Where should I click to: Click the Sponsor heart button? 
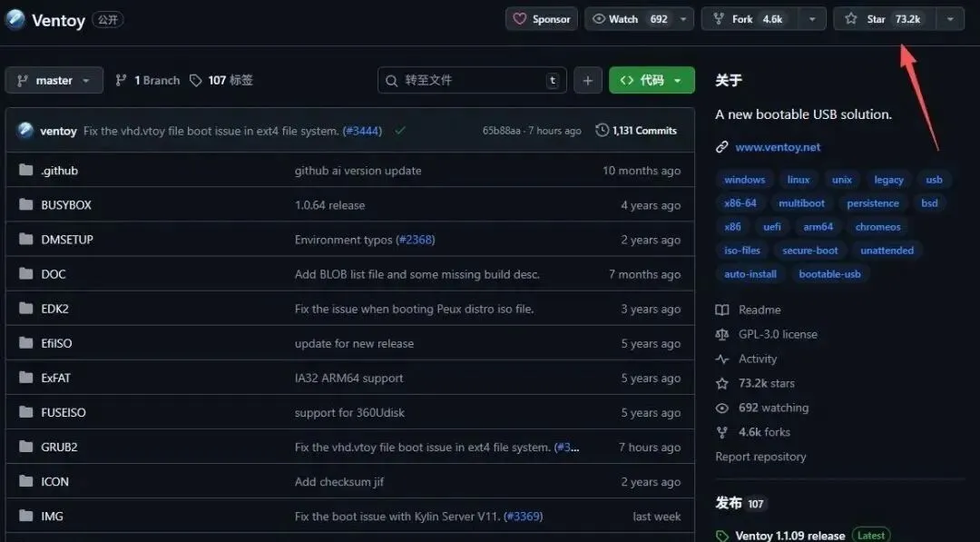pyautogui.click(x=541, y=19)
